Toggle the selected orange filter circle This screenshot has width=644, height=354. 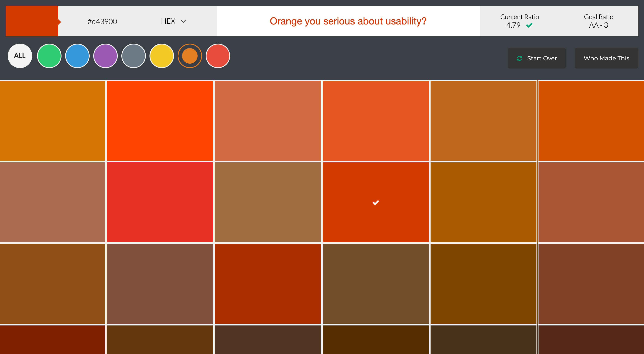point(190,56)
